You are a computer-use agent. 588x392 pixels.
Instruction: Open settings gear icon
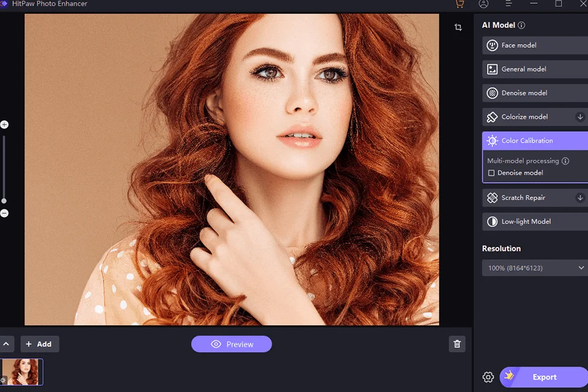coord(488,377)
